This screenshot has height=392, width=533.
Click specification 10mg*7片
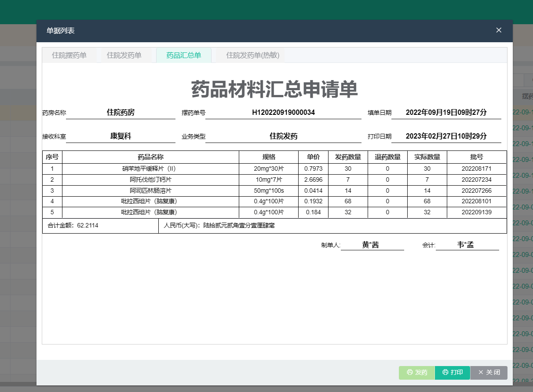[269, 180]
